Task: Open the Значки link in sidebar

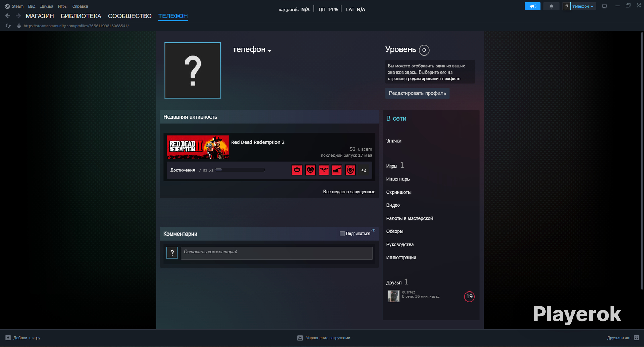Action: pyautogui.click(x=394, y=141)
